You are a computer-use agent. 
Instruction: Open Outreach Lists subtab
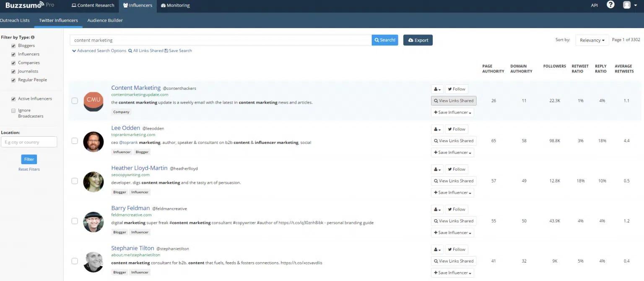pos(15,20)
